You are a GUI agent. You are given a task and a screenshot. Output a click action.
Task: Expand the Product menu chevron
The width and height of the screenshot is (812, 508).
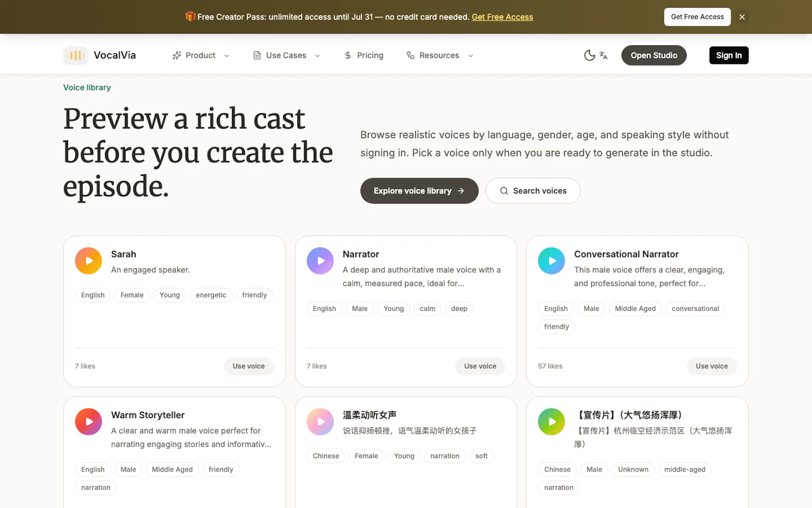227,56
